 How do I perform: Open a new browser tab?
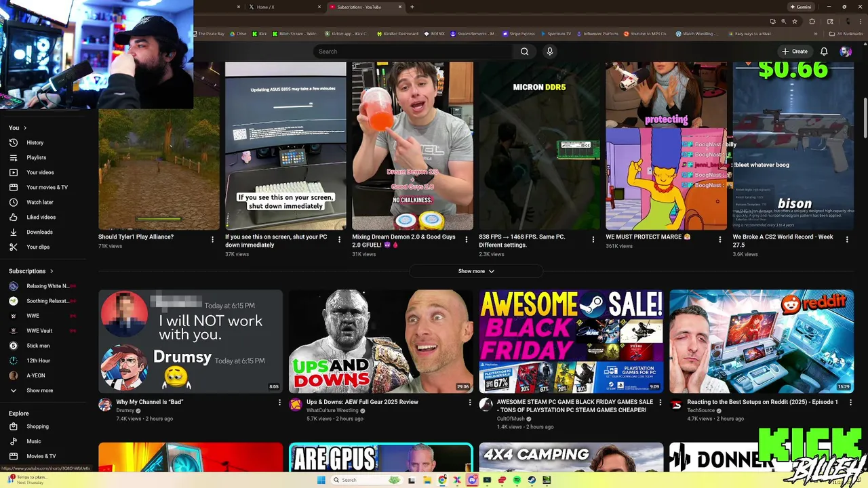(x=412, y=7)
